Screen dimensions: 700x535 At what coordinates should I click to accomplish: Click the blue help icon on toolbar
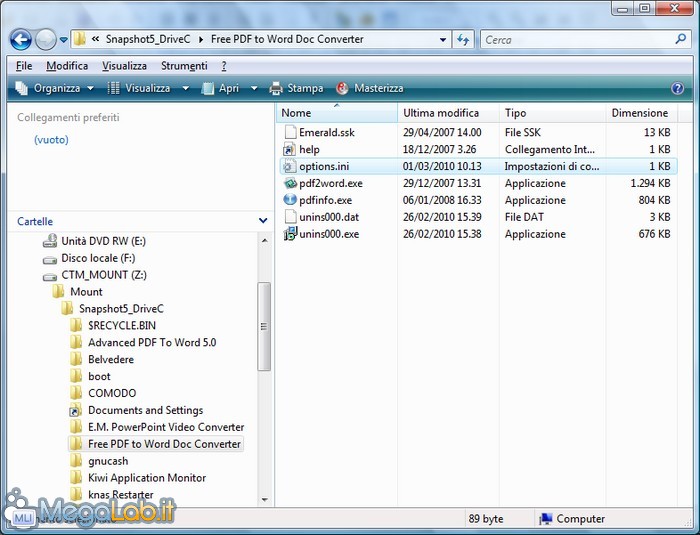[x=677, y=88]
